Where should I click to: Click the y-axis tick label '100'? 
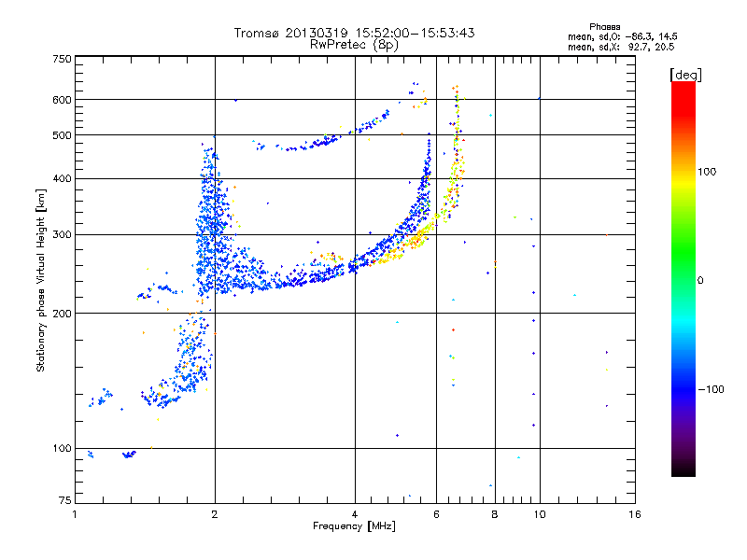pyautogui.click(x=62, y=449)
